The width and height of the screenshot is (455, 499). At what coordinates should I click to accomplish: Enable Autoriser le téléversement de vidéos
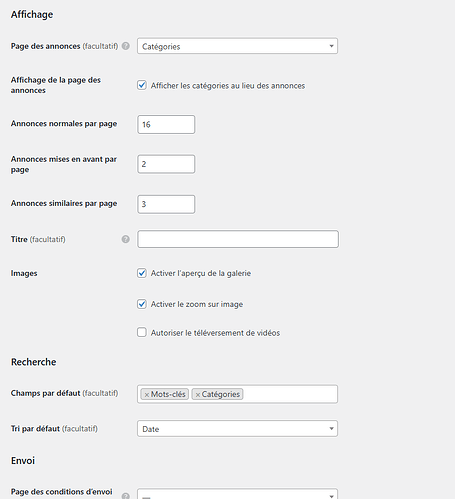(142, 332)
